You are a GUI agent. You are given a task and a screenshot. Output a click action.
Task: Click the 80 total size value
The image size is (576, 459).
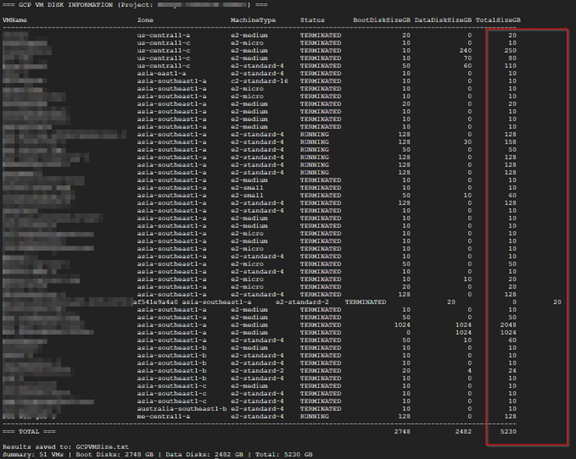tap(512, 58)
